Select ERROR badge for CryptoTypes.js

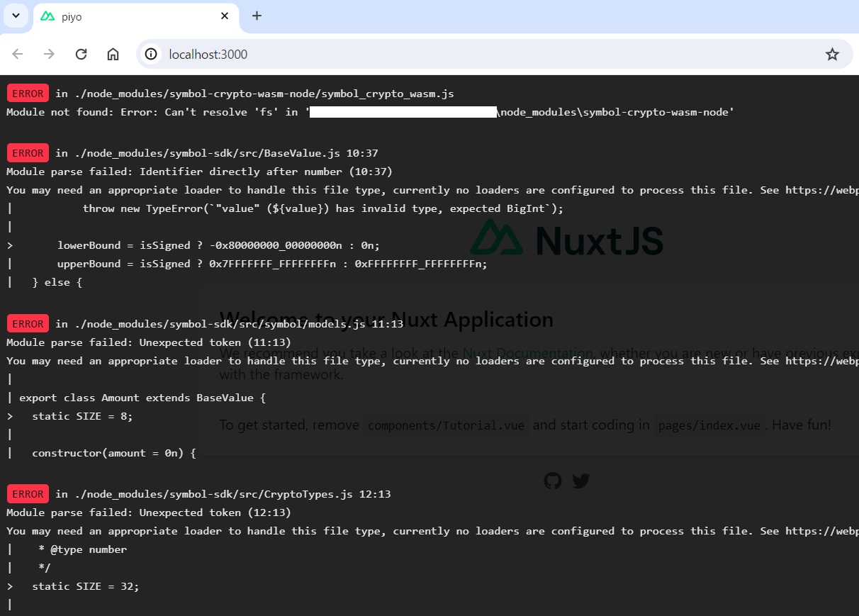click(28, 494)
